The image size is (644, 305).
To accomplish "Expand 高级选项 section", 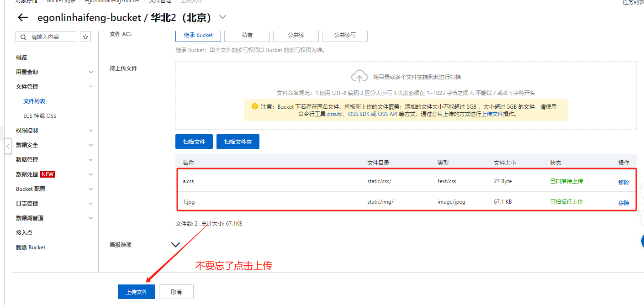I will point(175,245).
